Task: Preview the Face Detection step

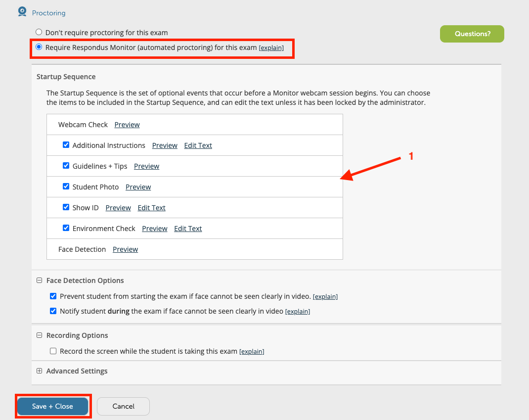Action: [x=125, y=249]
